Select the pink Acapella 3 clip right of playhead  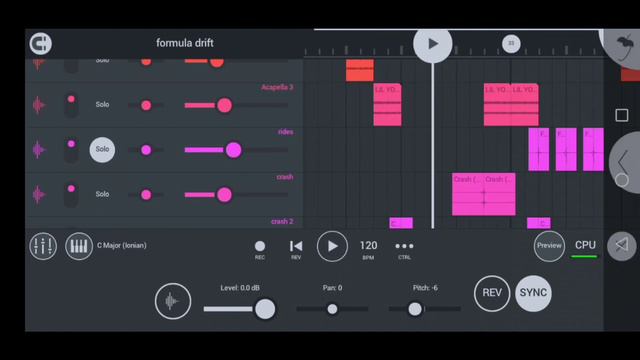point(511,104)
